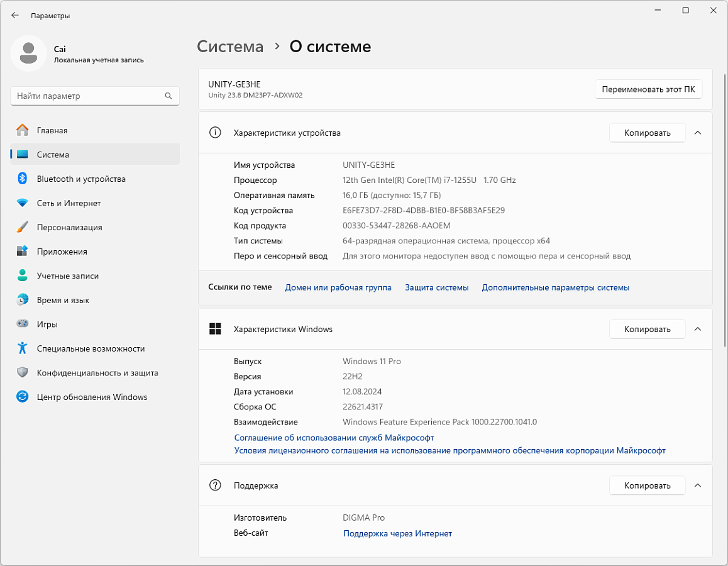Click the Cai user avatar icon
Image resolution: width=728 pixels, height=566 pixels.
(28, 53)
